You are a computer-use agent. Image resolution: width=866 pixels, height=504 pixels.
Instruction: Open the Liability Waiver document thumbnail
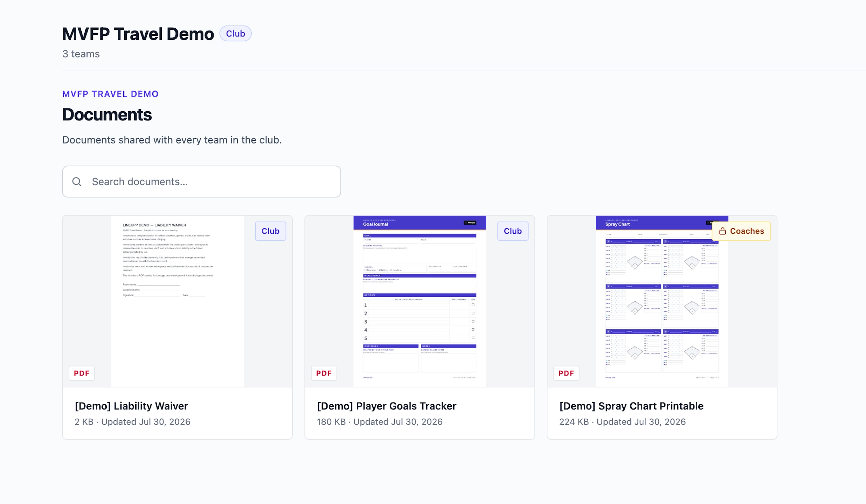pos(178,301)
